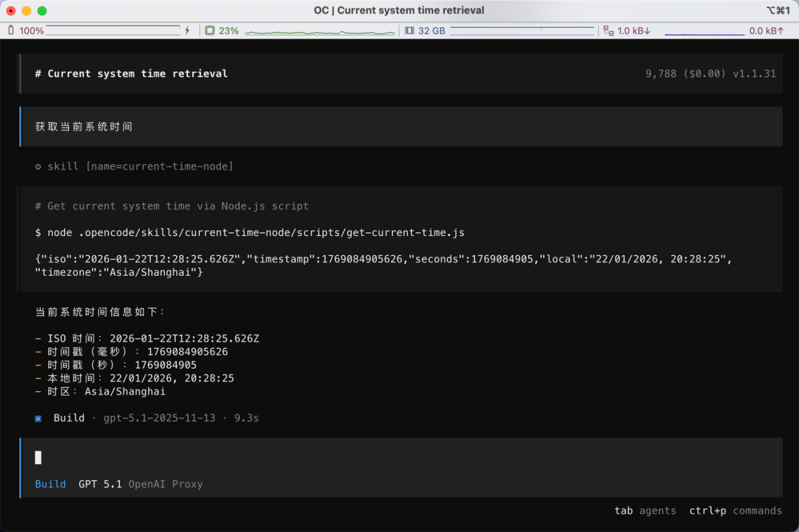The image size is (799, 532).
Task: Click the 'tab agents' hint
Action: [644, 511]
